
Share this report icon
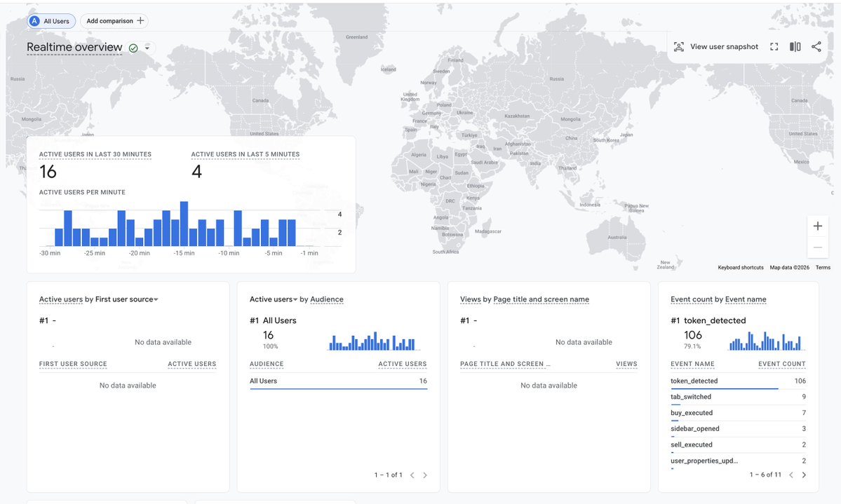[816, 47]
